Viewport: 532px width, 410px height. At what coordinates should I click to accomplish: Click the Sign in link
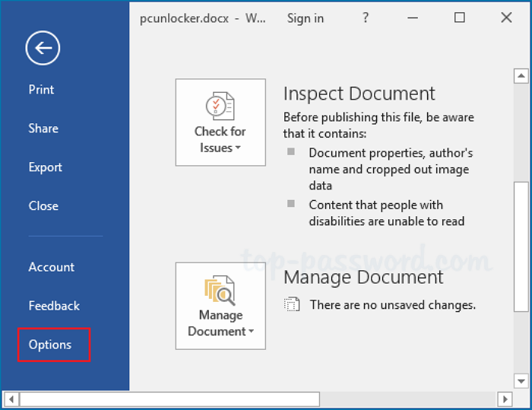306,18
